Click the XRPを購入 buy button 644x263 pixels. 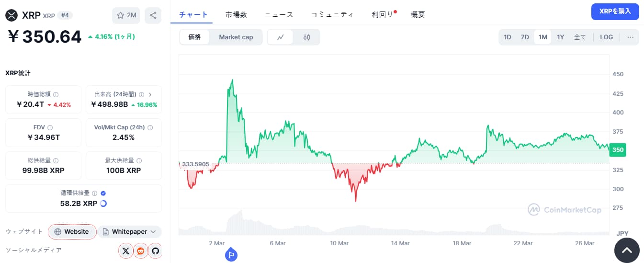click(x=615, y=11)
